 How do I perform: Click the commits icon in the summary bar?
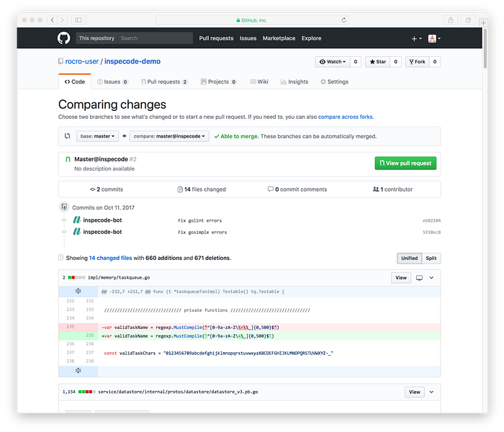coord(93,189)
